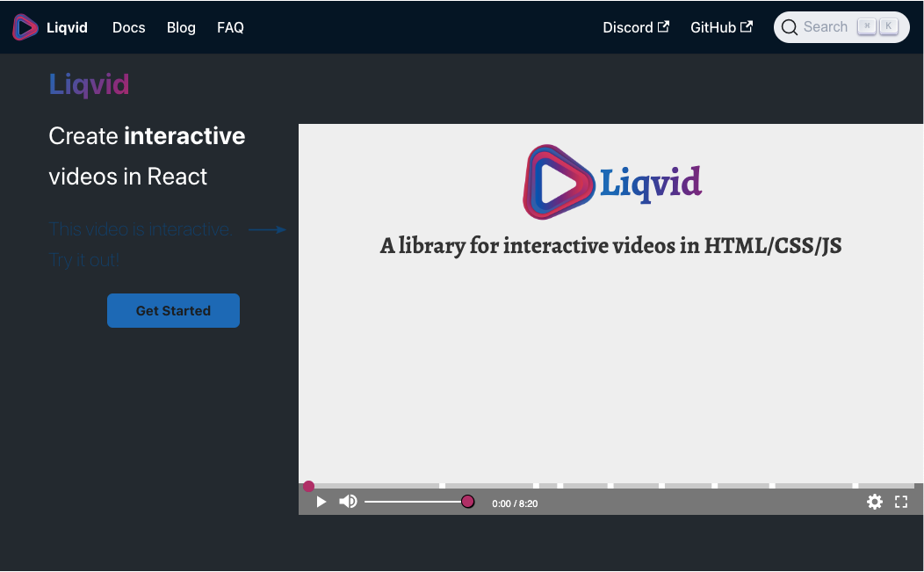Screen dimensions: 924x572
Task: Click the 'Create interactive' heading text
Action: point(147,136)
